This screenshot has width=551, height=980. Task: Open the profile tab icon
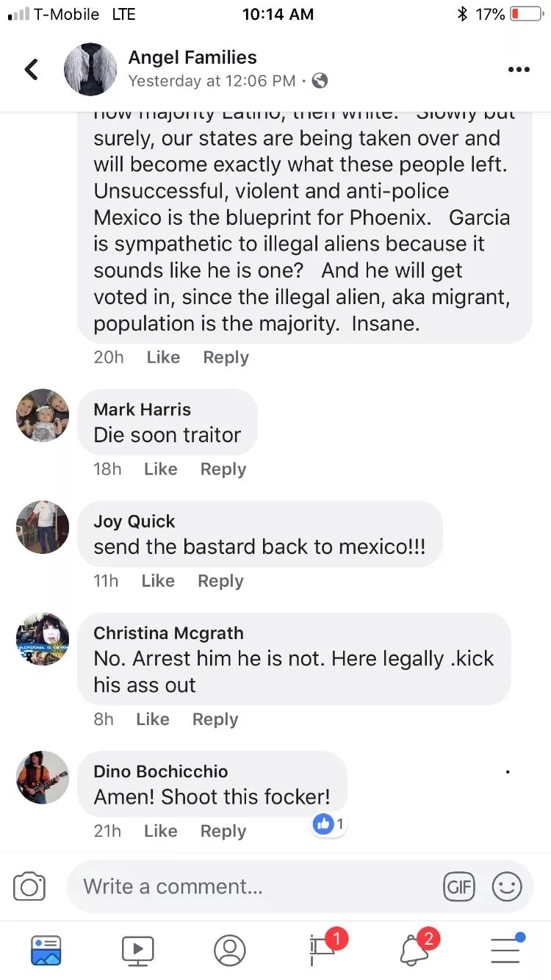pyautogui.click(x=229, y=950)
